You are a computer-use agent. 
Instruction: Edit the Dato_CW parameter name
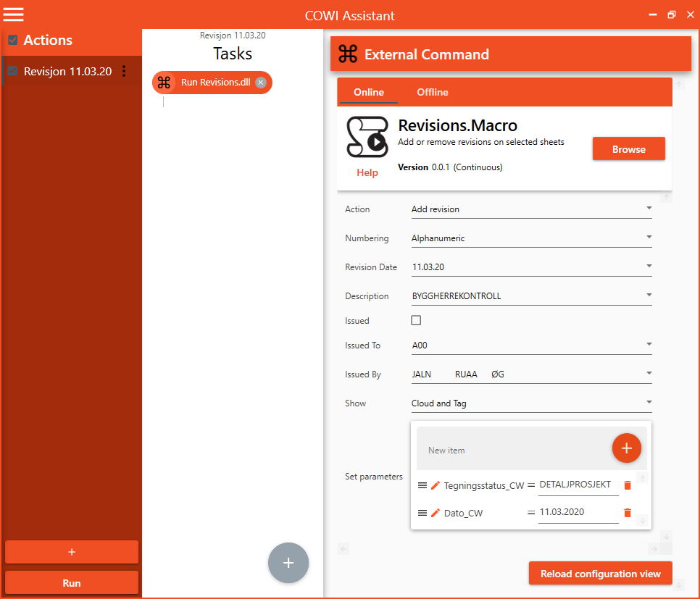(436, 513)
